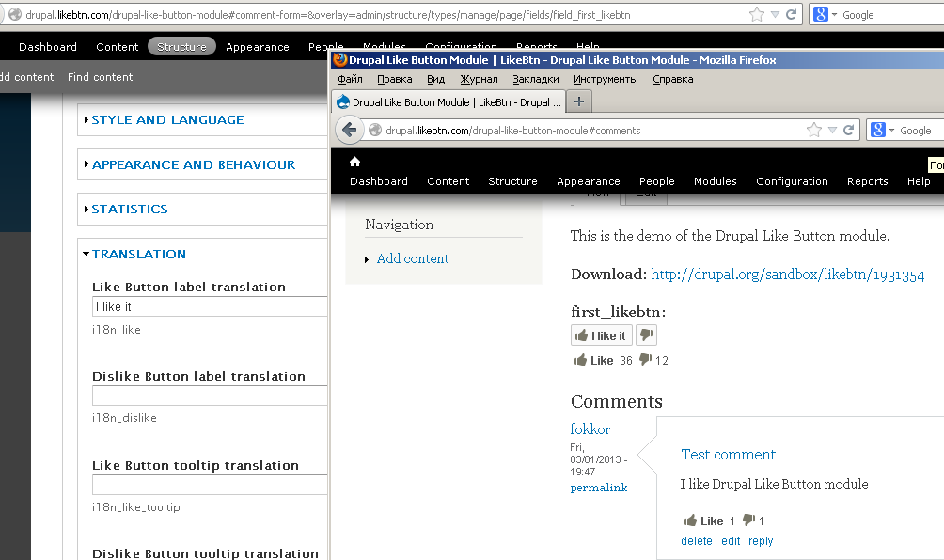Click delete under the Test comment
This screenshot has height=560, width=944.
697,541
